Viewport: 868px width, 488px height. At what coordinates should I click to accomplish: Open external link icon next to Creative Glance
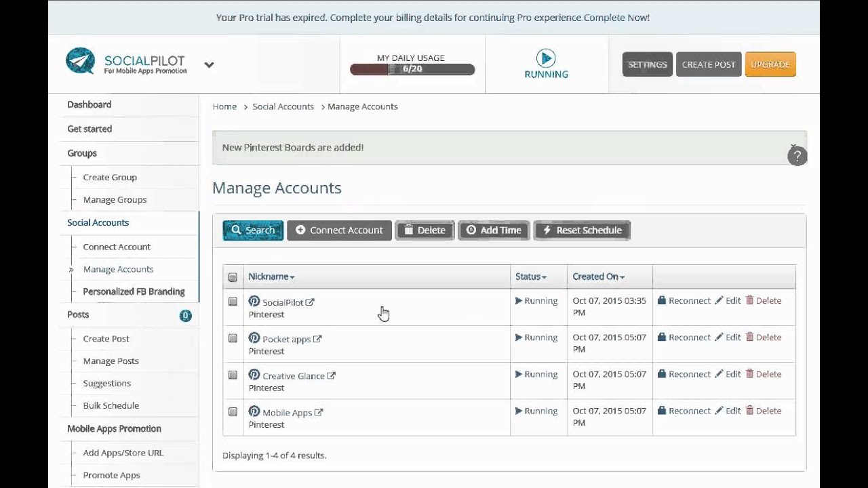[332, 375]
